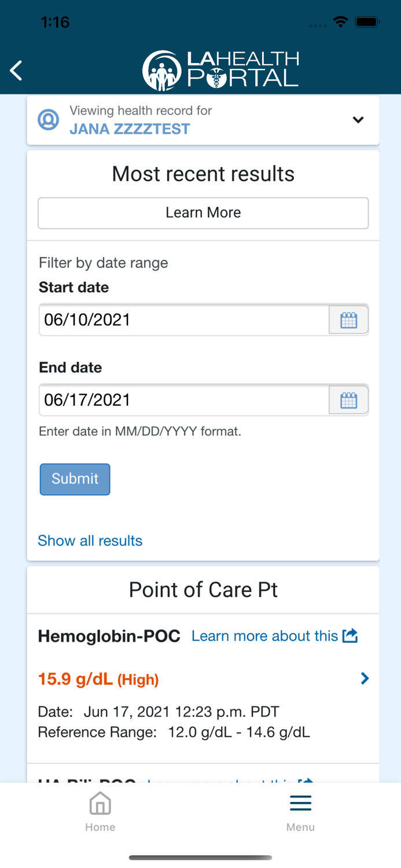
Task: Open the external link icon beside Hemoglobin-POC
Action: (x=350, y=635)
